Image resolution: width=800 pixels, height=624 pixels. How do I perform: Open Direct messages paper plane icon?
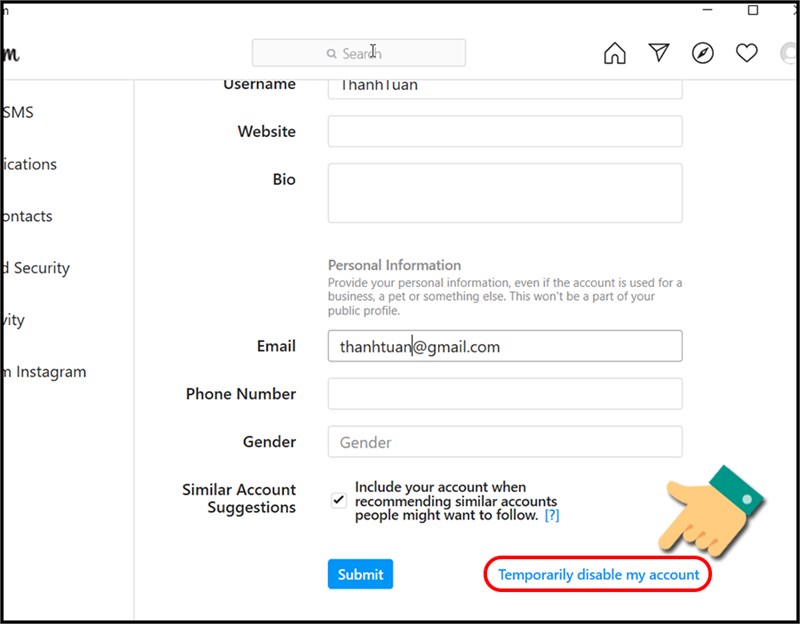[659, 52]
